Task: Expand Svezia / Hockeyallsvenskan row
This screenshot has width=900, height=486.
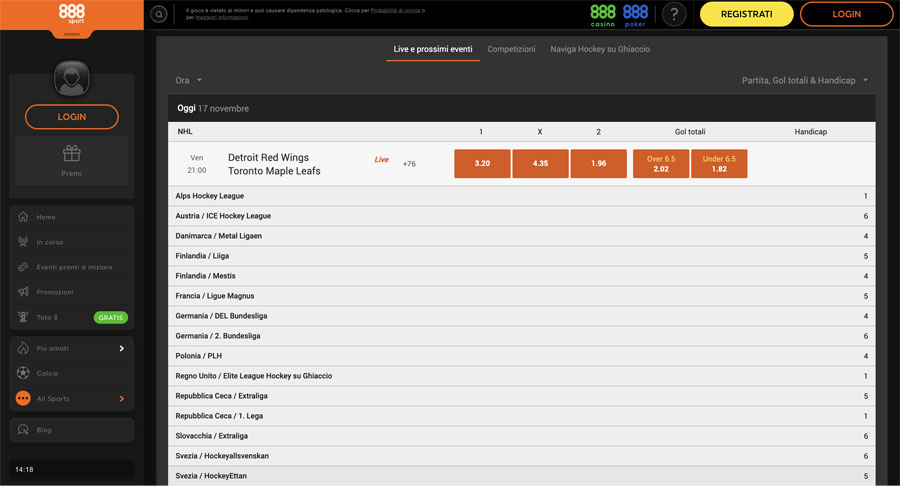Action: coord(521,456)
